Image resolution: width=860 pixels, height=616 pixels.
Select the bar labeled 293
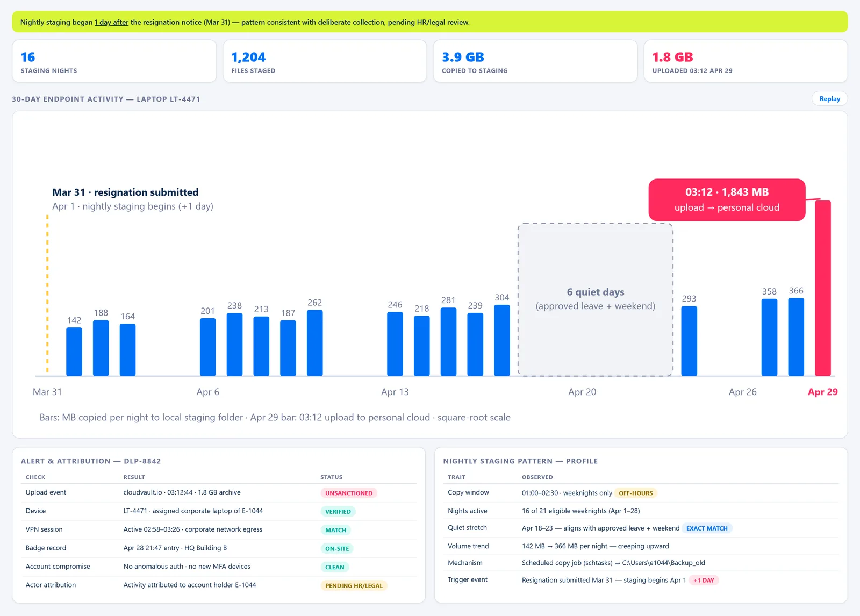689,341
